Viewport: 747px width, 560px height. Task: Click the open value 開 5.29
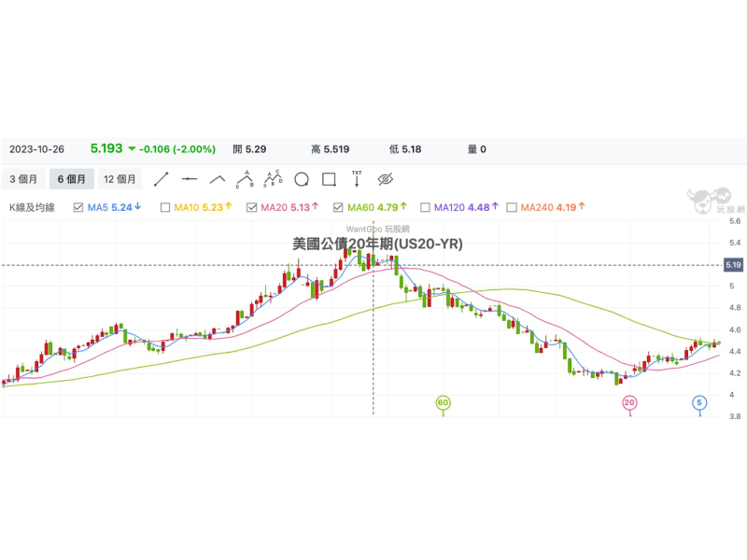[249, 149]
